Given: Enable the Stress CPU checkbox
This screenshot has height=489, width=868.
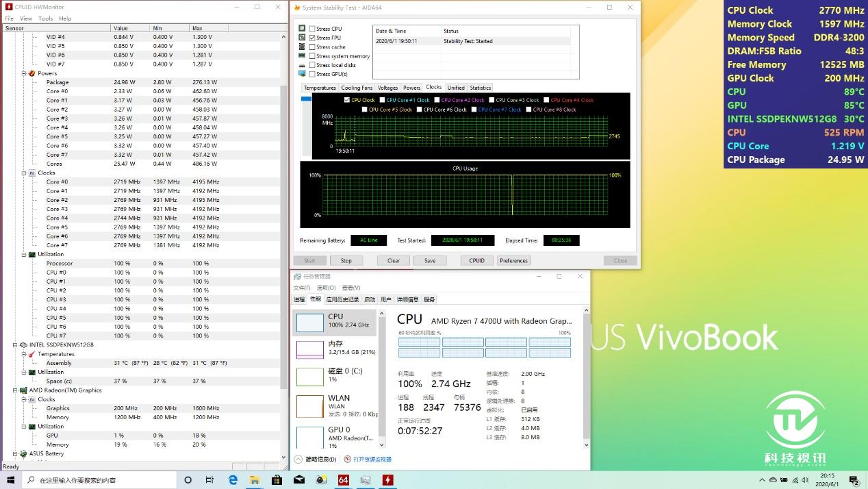Looking at the screenshot, I should point(313,29).
